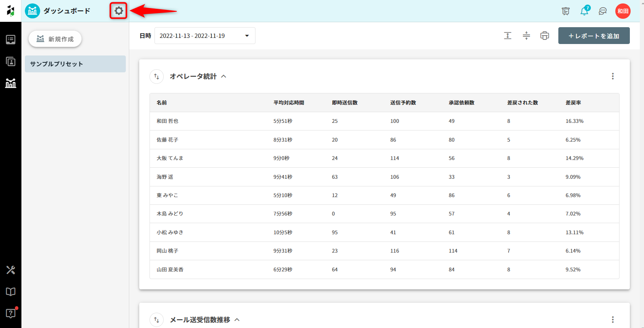Collapse the オペレータ統計 section

click(224, 77)
